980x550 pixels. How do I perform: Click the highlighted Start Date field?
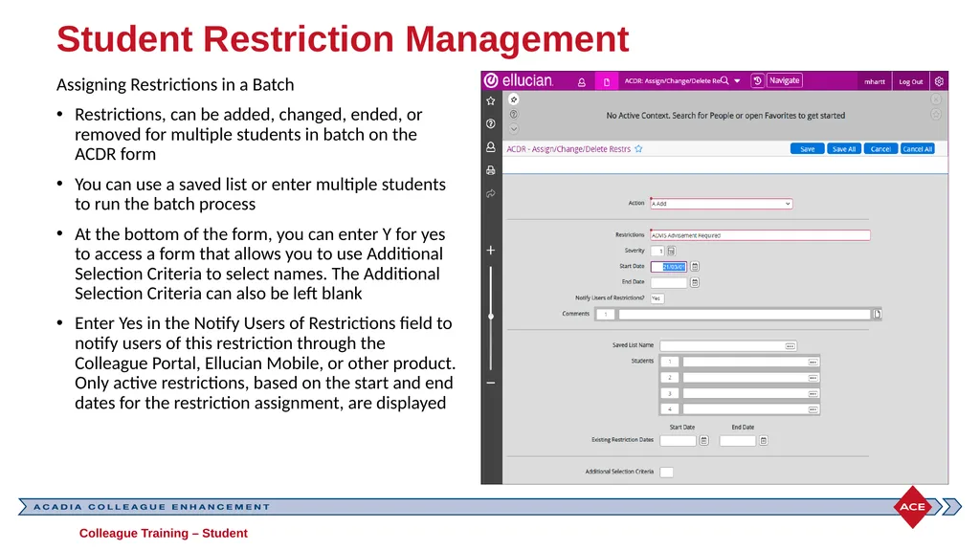click(669, 267)
